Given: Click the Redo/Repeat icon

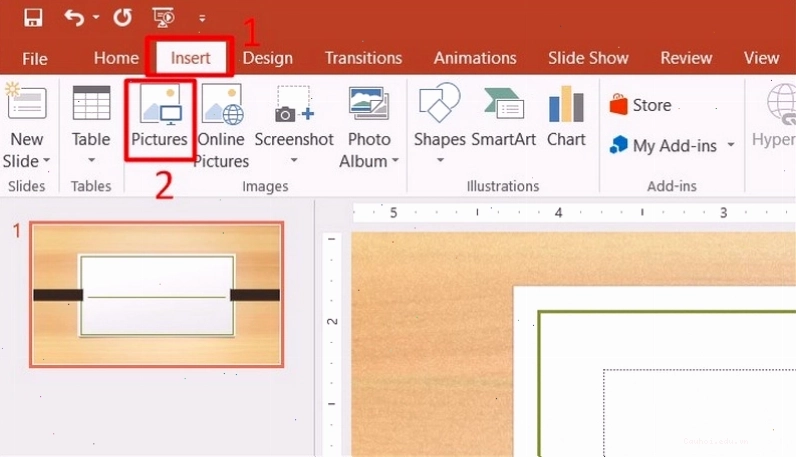Looking at the screenshot, I should click(x=122, y=18).
